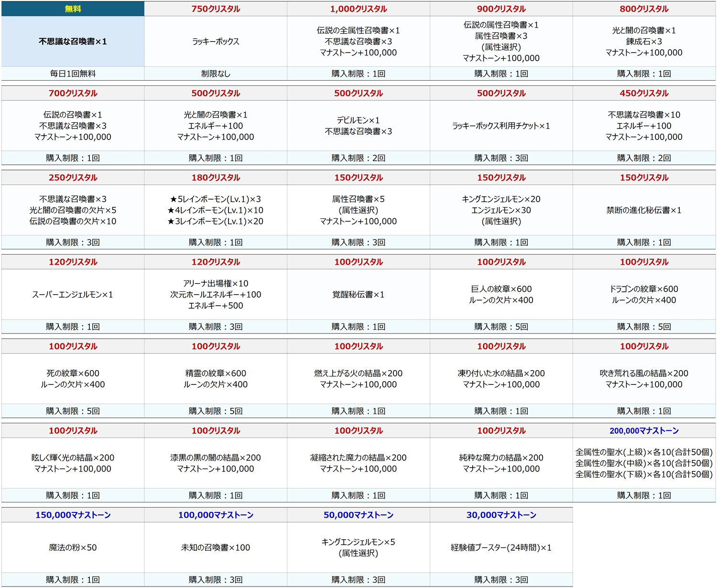Click the スーパーエンジェルモン×1 item cell

(x=73, y=295)
